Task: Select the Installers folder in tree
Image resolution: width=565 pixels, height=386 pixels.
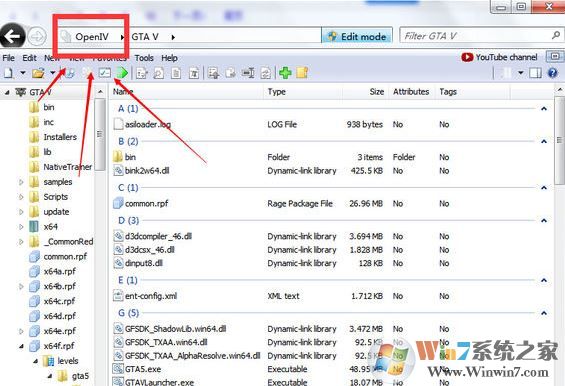Action: (60, 137)
